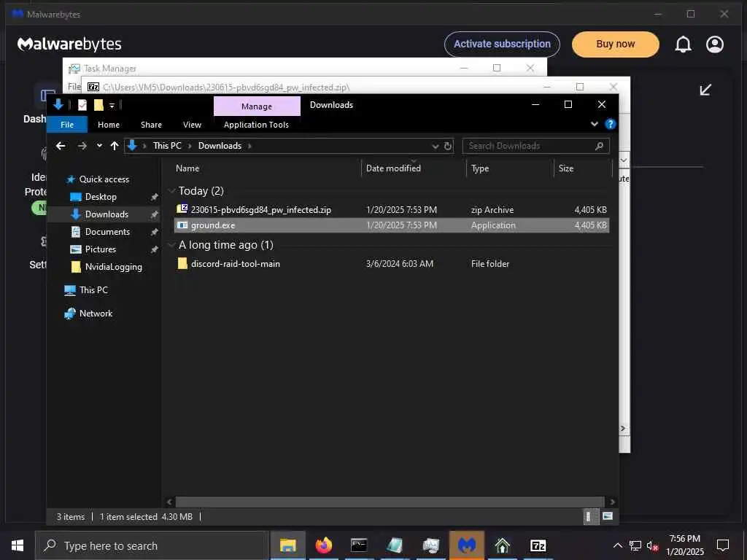Expand the Explorer ribbon chevron
Screen dimensions: 747x560
tap(594, 124)
